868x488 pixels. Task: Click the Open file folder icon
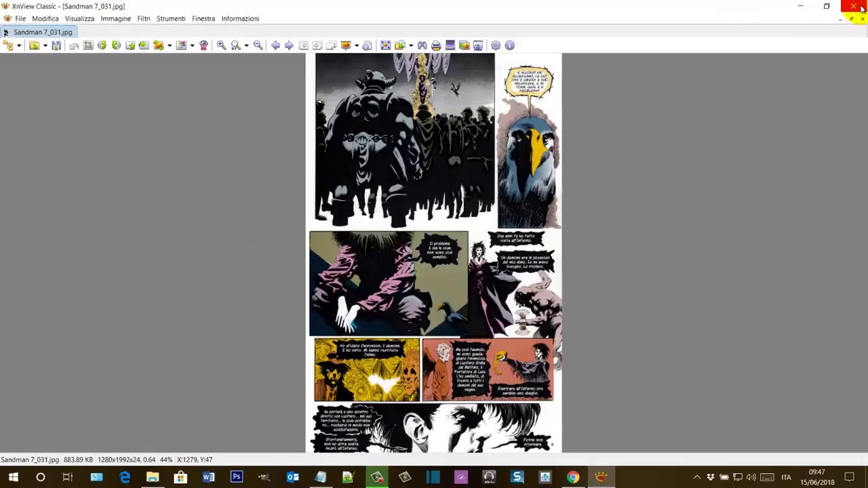point(34,45)
